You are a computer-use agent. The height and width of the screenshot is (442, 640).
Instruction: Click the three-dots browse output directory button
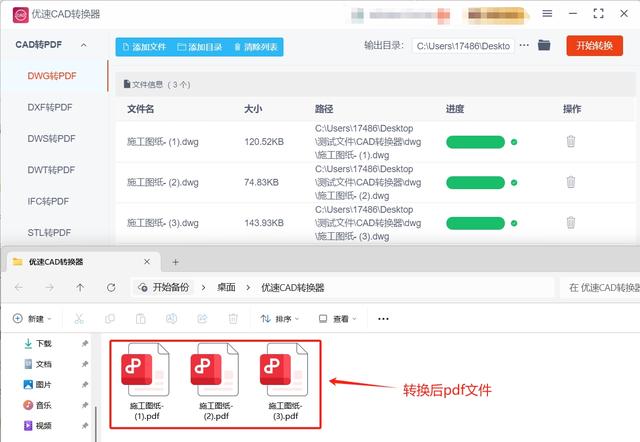(524, 45)
